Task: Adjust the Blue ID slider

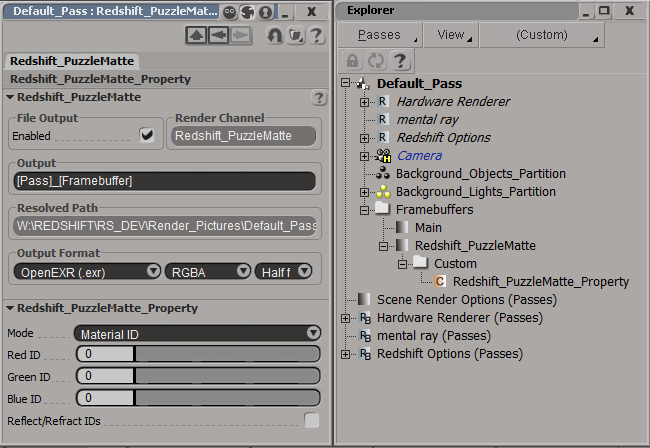Action: pyautogui.click(x=198, y=398)
